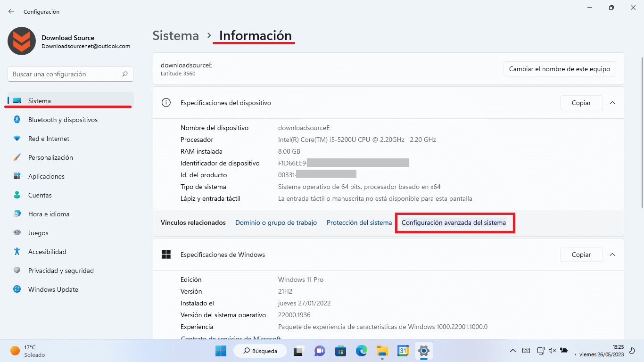Click the search magnifier in settings box

125,74
